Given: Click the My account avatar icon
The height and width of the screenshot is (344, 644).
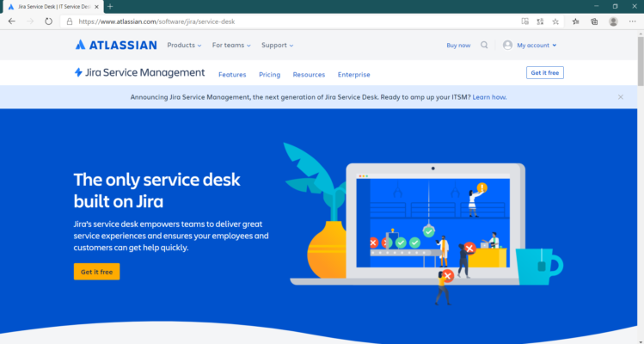Looking at the screenshot, I should pos(507,46).
